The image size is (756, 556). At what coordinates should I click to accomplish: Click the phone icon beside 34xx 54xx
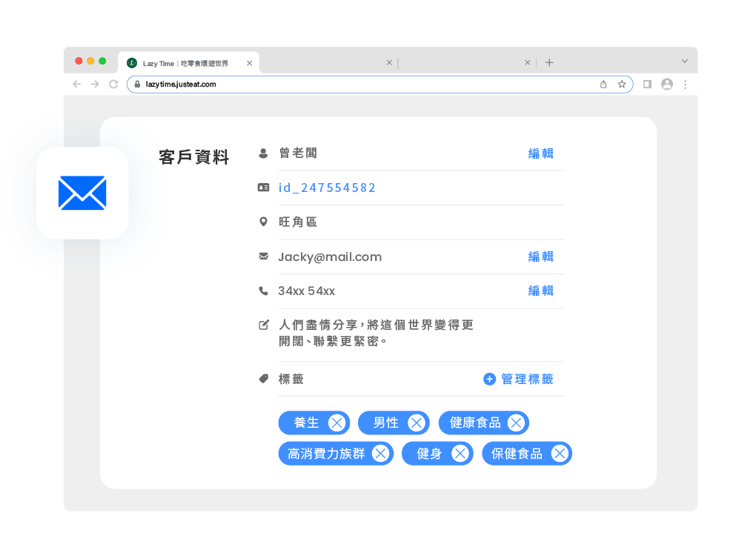click(x=263, y=291)
